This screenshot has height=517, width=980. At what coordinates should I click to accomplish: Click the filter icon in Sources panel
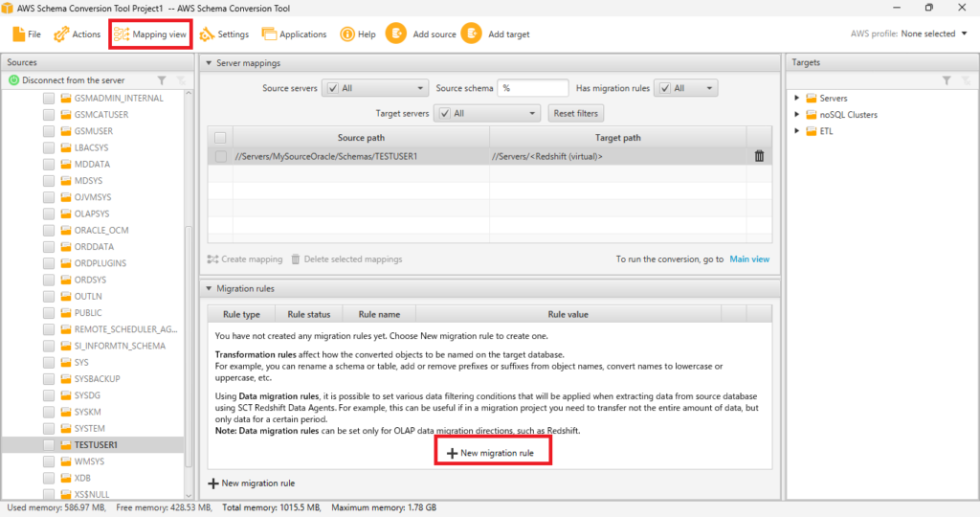[162, 80]
